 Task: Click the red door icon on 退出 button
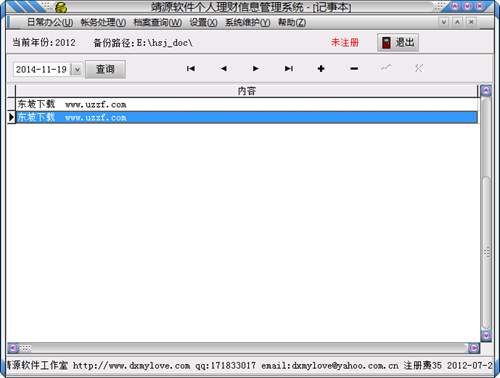click(386, 43)
